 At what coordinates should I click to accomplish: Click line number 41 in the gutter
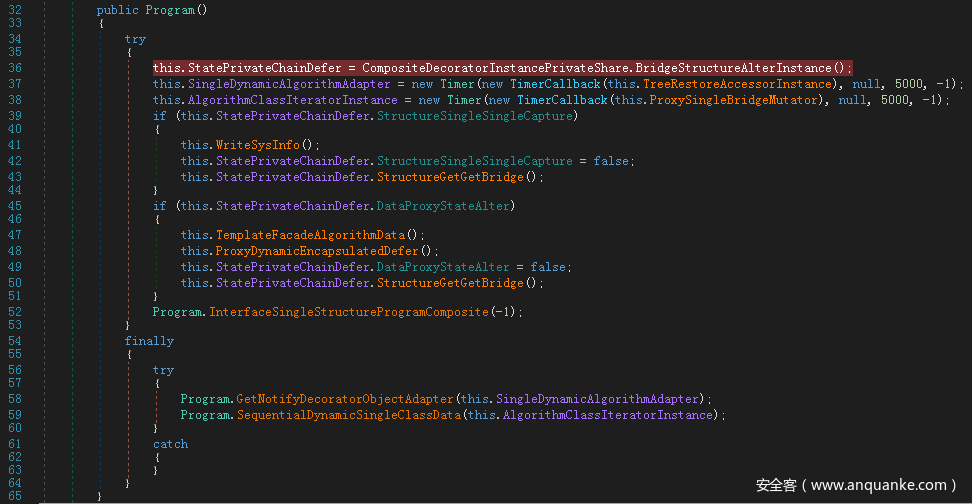point(15,145)
